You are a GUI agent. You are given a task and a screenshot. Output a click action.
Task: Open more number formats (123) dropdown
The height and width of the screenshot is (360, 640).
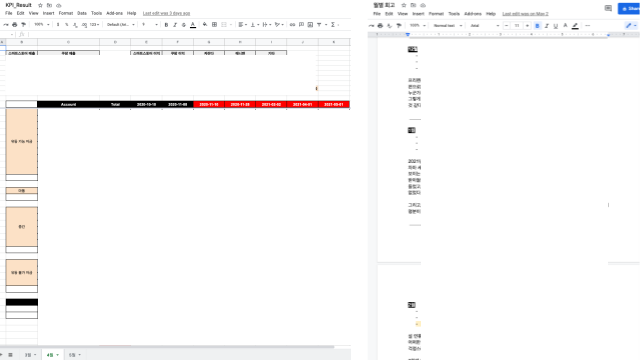94,24
